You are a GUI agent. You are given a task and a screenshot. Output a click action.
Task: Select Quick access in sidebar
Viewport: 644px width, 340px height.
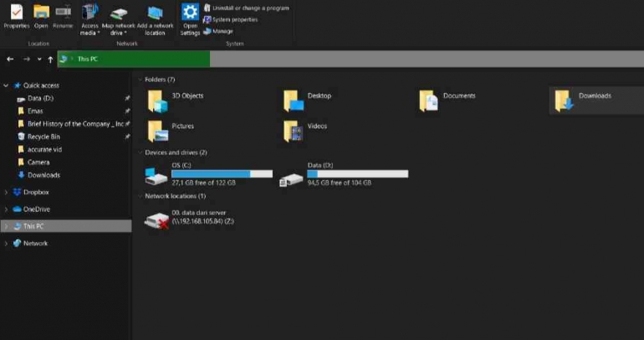tap(41, 85)
